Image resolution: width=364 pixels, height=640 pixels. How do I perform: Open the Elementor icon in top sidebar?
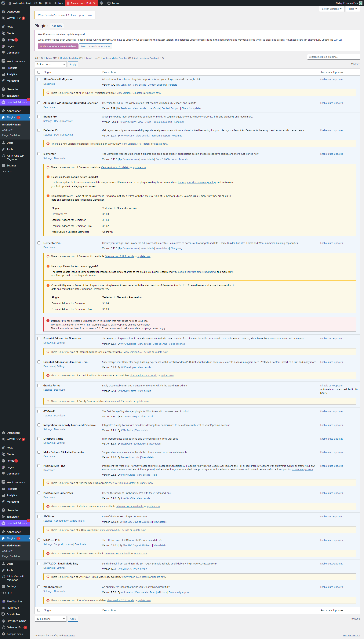pos(3,89)
